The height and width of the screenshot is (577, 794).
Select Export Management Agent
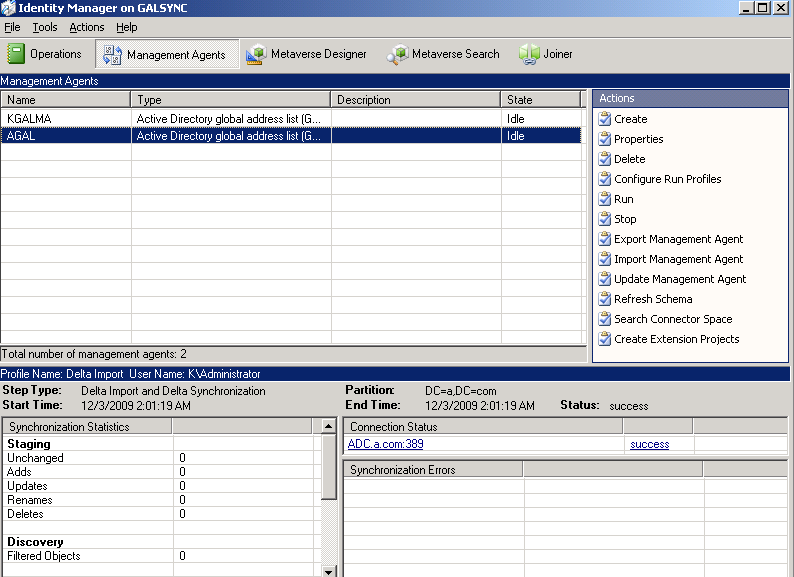point(679,239)
